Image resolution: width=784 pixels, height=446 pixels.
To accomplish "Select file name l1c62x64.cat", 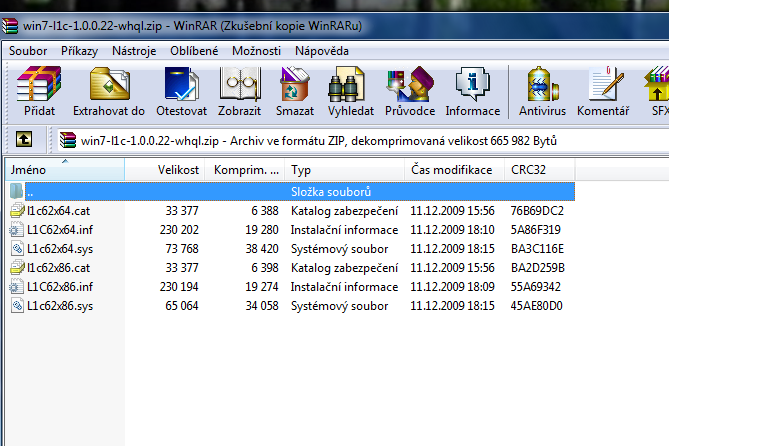I will [58, 211].
